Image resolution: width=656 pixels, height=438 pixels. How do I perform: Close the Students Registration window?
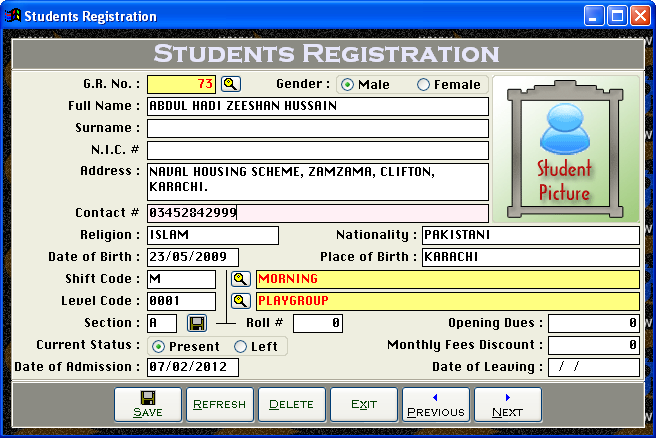pos(641,16)
